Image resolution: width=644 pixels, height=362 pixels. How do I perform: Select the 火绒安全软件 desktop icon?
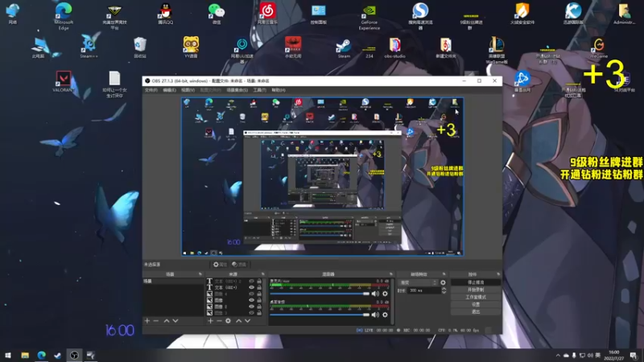tap(522, 14)
